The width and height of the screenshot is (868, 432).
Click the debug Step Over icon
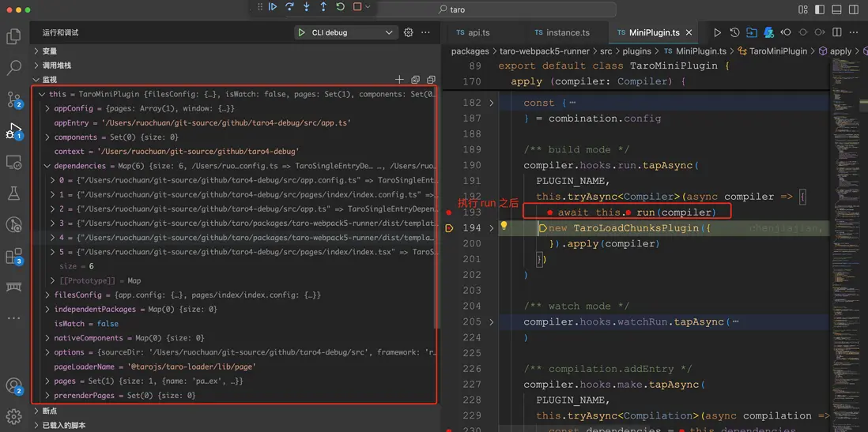(x=289, y=7)
